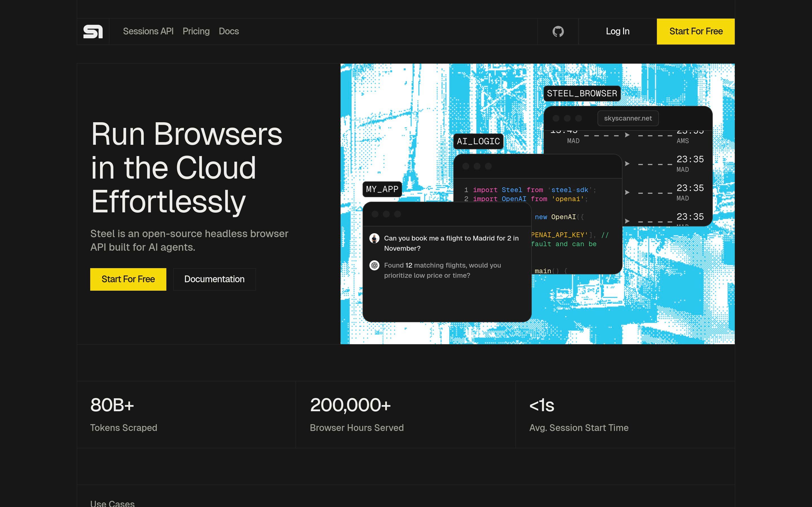Click the skyscanner.net address bar
The image size is (812, 507).
click(x=628, y=118)
